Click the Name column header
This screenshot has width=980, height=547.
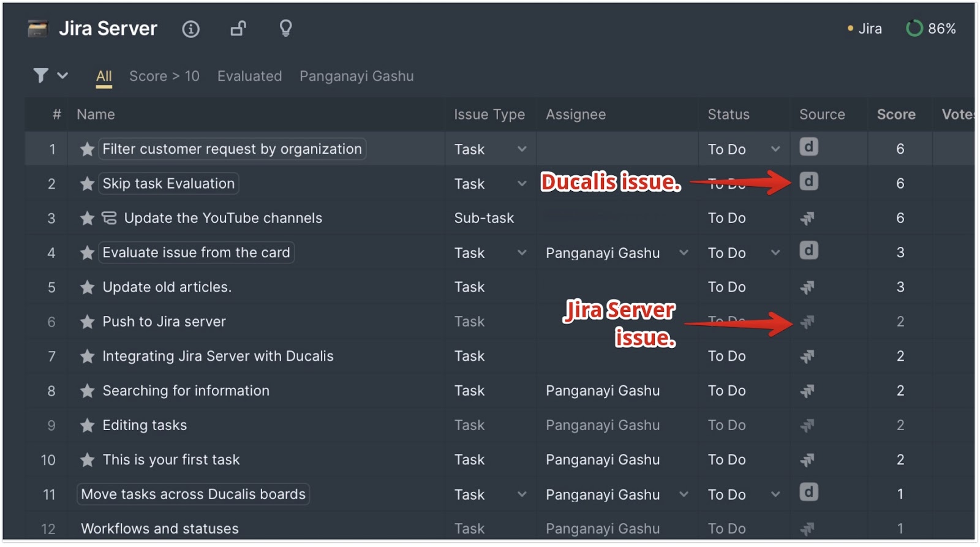96,115
